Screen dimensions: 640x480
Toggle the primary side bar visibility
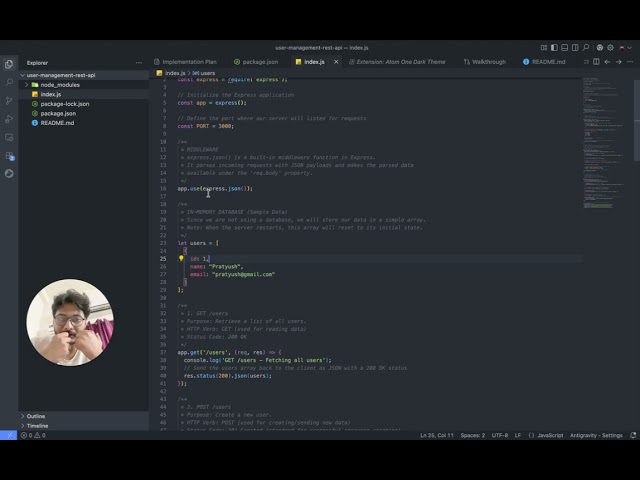(x=554, y=48)
